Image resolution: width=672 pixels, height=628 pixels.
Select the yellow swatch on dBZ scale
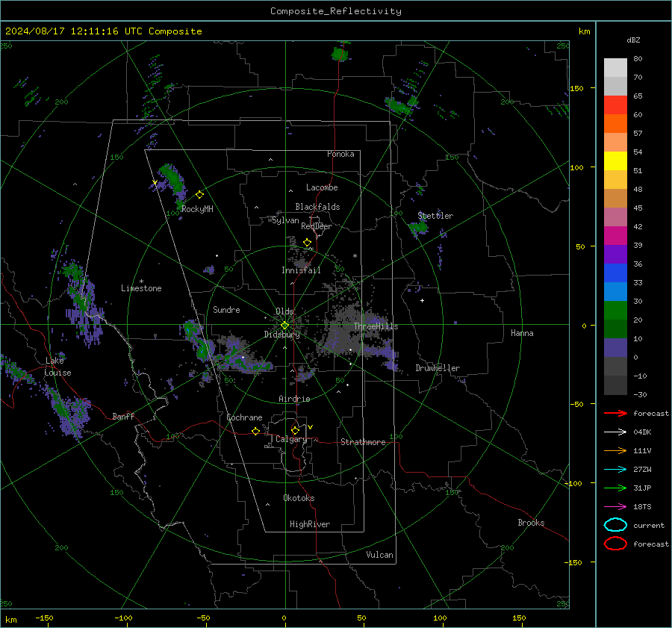pos(615,161)
